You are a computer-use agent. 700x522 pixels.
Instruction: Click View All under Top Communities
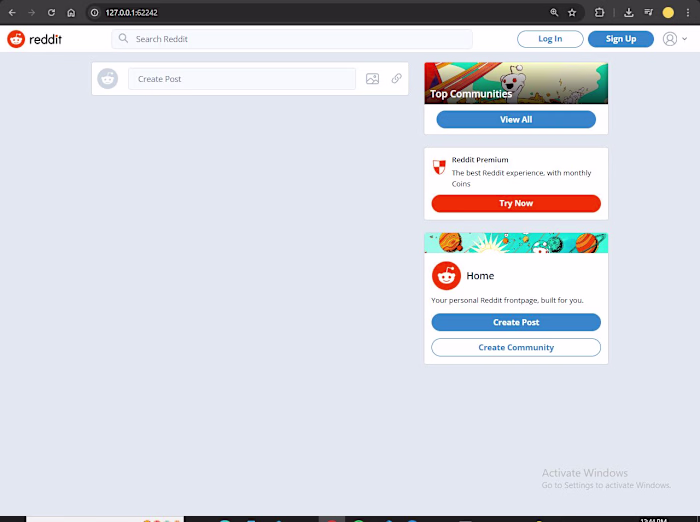click(x=516, y=119)
